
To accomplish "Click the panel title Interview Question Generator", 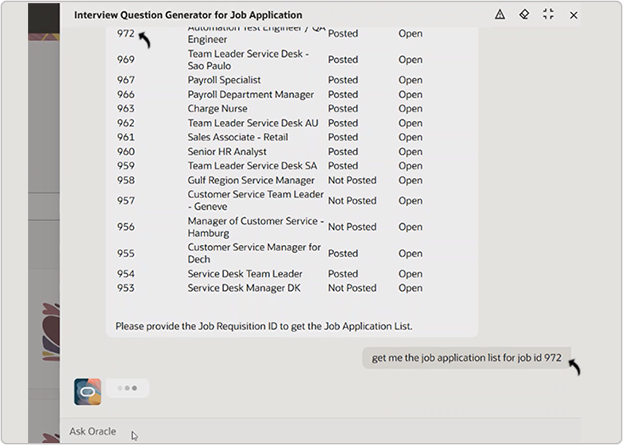I will point(188,15).
